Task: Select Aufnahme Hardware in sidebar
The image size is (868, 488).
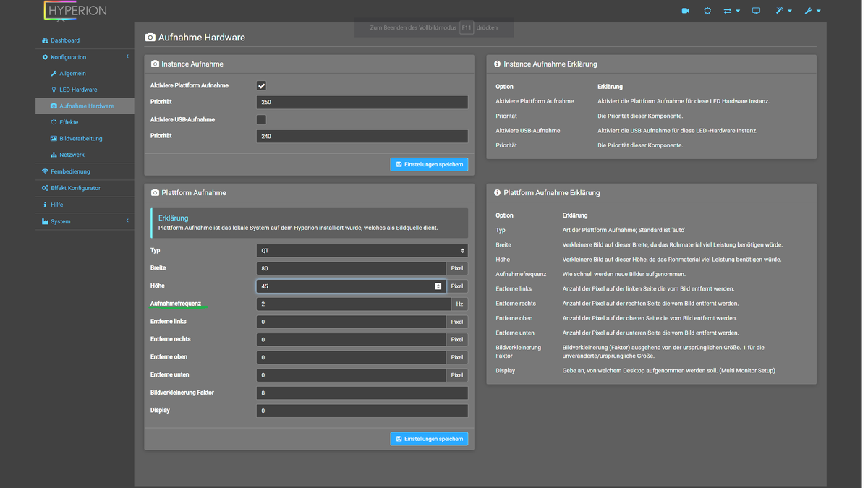Action: pos(85,106)
